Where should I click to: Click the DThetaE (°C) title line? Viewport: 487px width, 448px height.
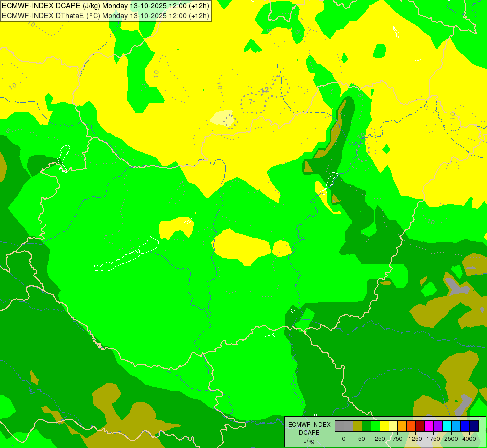105,16
